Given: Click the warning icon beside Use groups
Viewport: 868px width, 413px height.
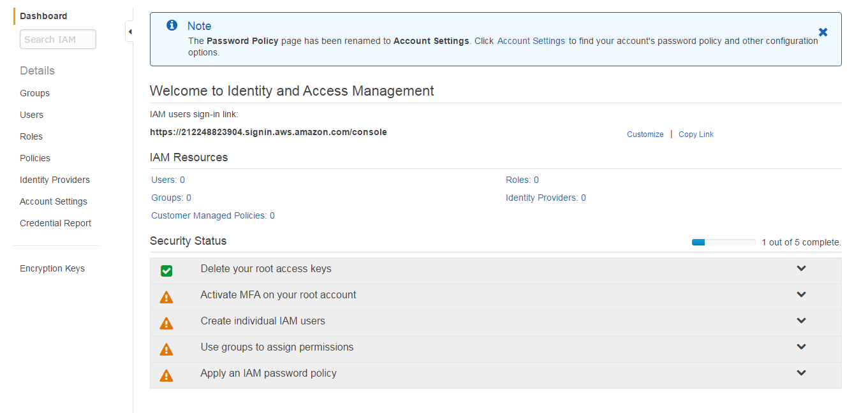Looking at the screenshot, I should coord(166,349).
